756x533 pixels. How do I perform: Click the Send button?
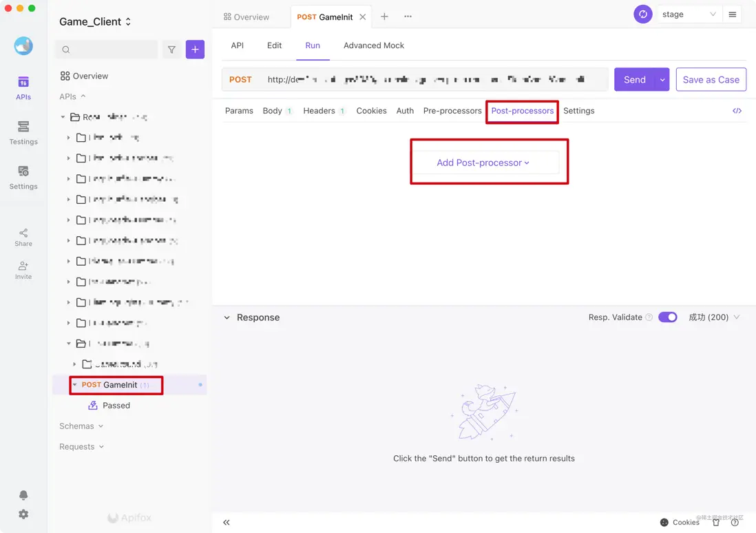(634, 80)
